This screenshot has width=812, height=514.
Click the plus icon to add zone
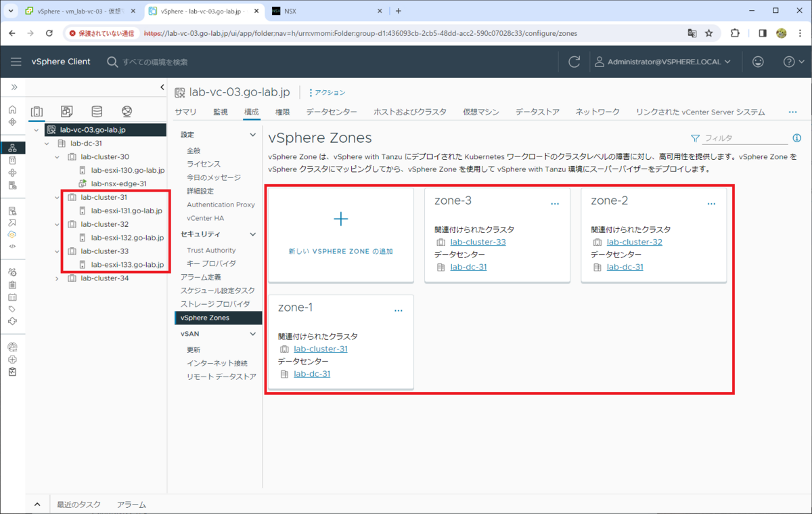pyautogui.click(x=341, y=219)
